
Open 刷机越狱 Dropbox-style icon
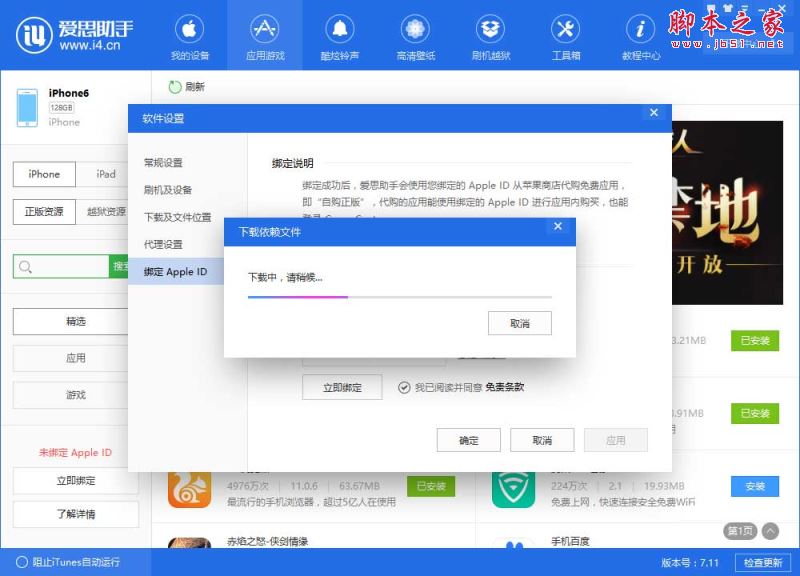(x=490, y=29)
